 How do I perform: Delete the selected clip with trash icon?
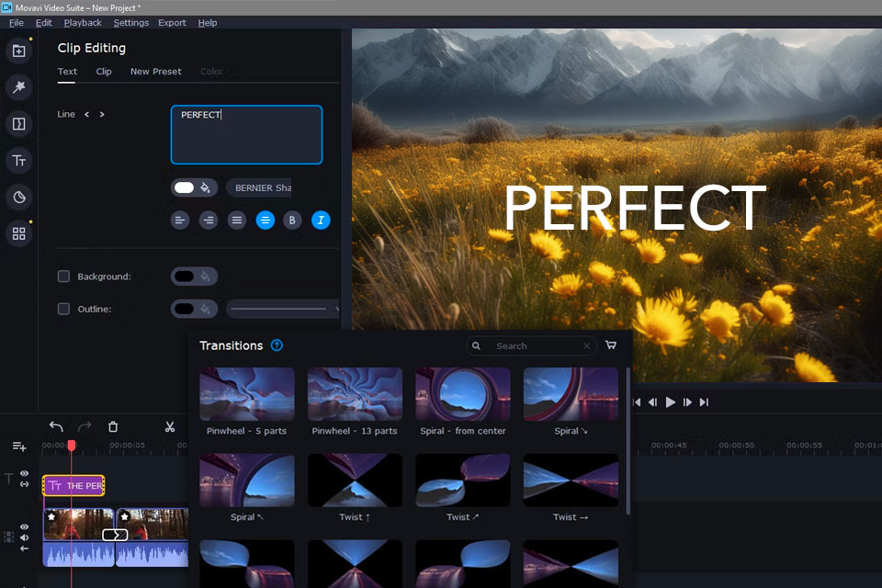pos(113,426)
